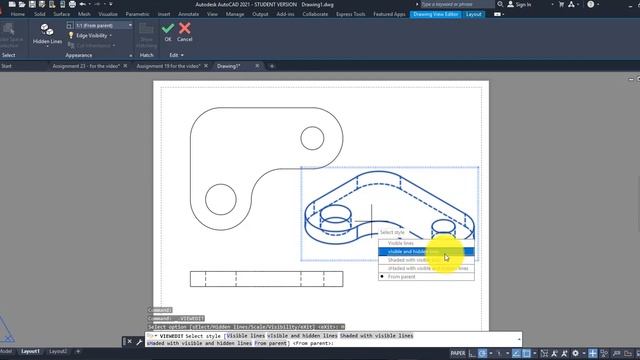Click the VIEWEDIT command line input
Image resolution: width=640 pixels, height=360 pixels.
[333, 340]
